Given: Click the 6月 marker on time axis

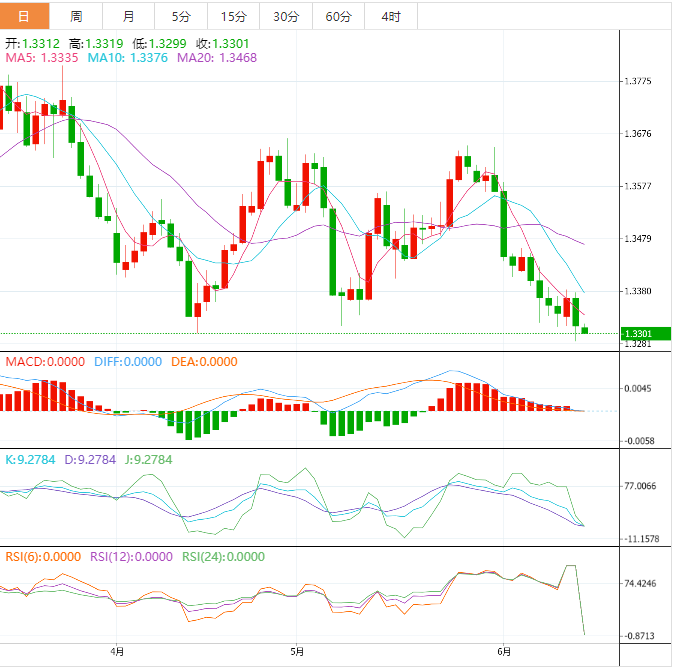Looking at the screenshot, I should point(504,651).
